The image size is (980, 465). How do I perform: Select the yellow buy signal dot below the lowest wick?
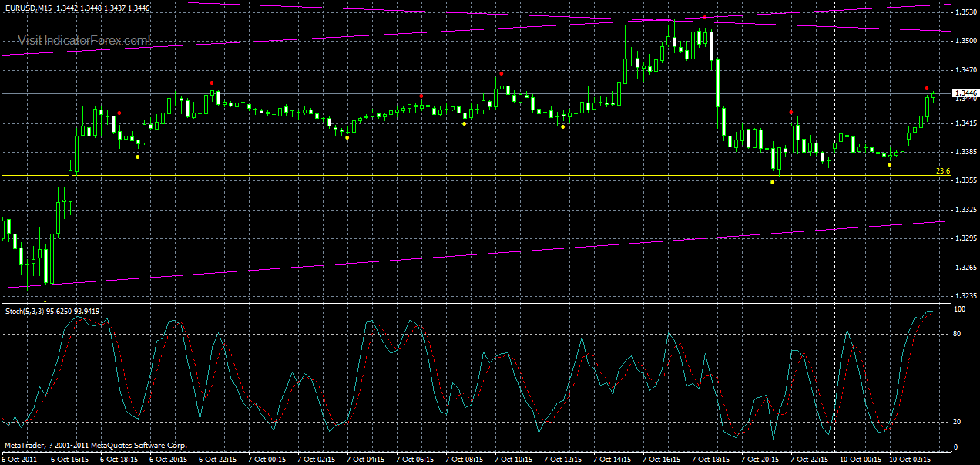pos(772,182)
